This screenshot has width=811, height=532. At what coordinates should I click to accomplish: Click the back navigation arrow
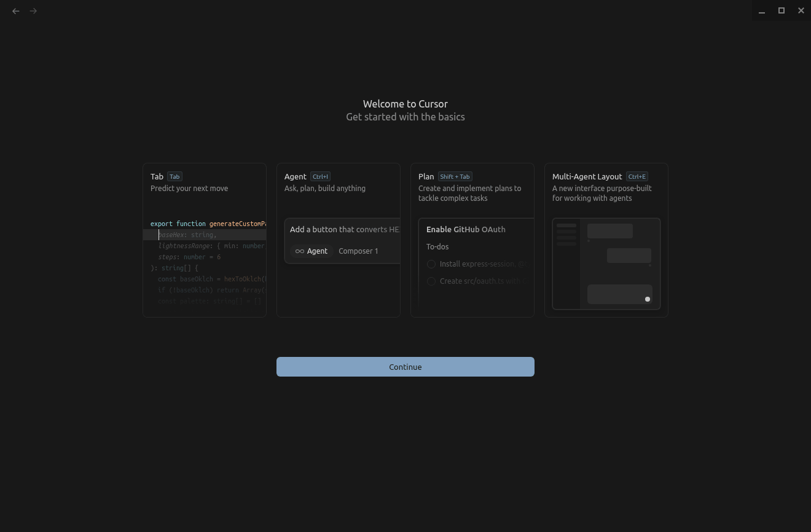[16, 11]
